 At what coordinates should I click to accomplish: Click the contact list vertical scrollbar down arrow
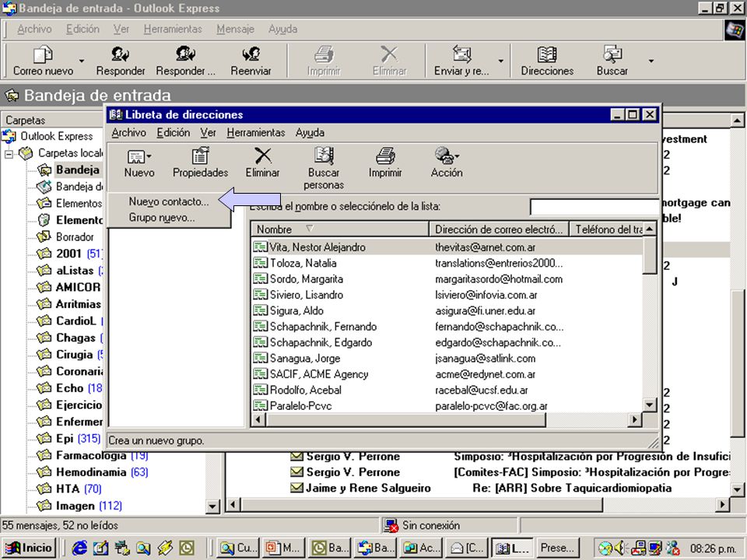[649, 405]
